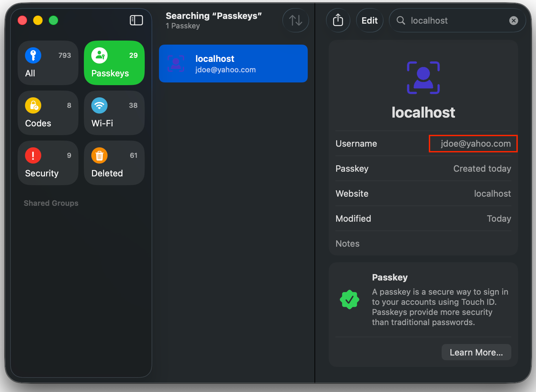Click the Passkey description heading
This screenshot has width=536, height=392.
click(390, 277)
